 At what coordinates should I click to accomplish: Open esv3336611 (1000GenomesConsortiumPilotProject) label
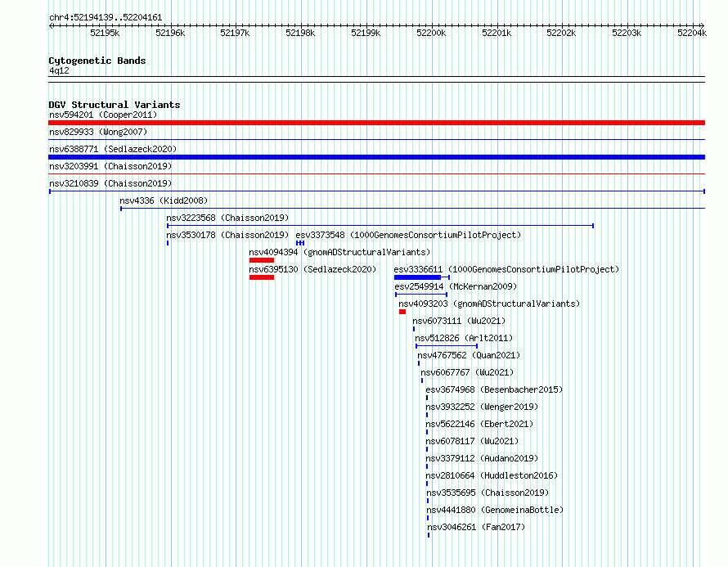506,269
